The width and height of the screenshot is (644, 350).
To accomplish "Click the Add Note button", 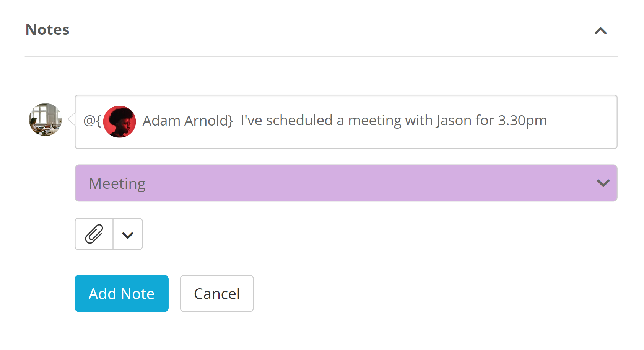I will [121, 293].
